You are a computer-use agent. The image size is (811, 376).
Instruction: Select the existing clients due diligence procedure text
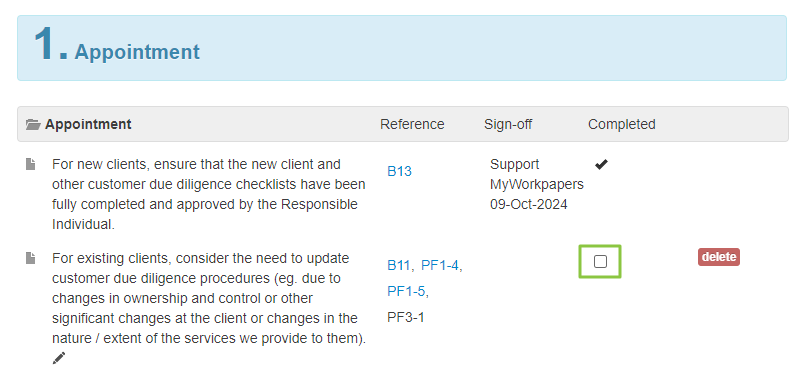[x=209, y=298]
